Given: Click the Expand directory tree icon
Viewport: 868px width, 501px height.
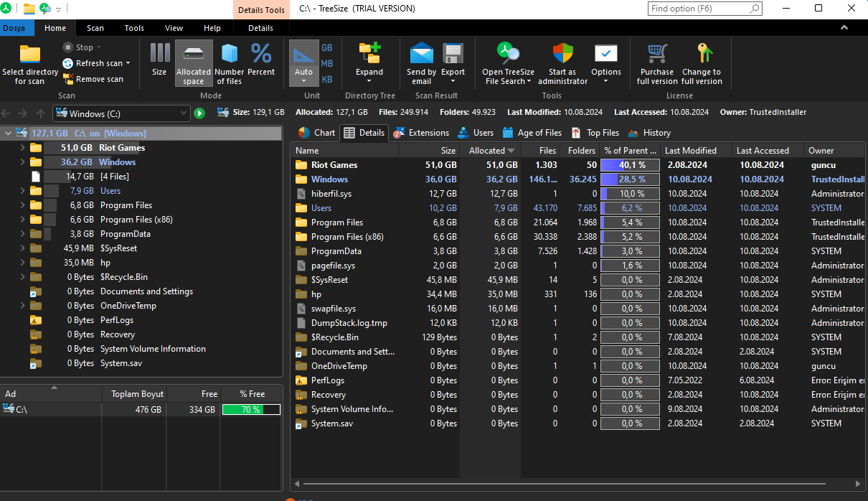Looking at the screenshot, I should (369, 54).
